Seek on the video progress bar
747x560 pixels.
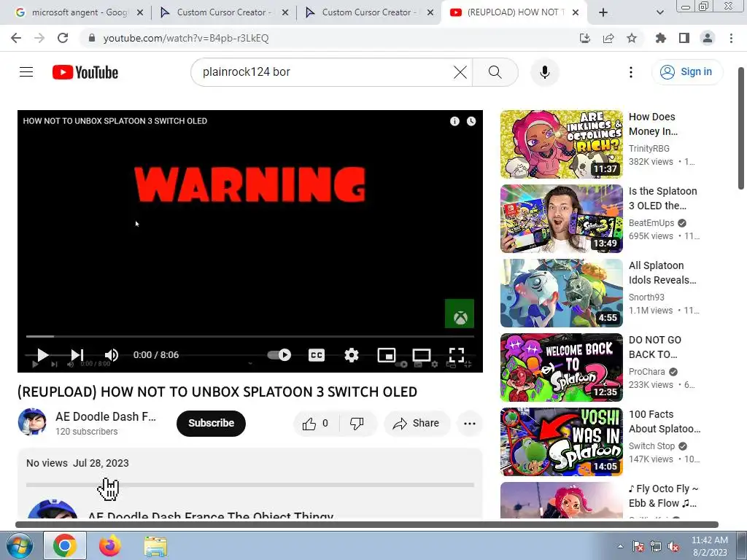[x=249, y=336]
